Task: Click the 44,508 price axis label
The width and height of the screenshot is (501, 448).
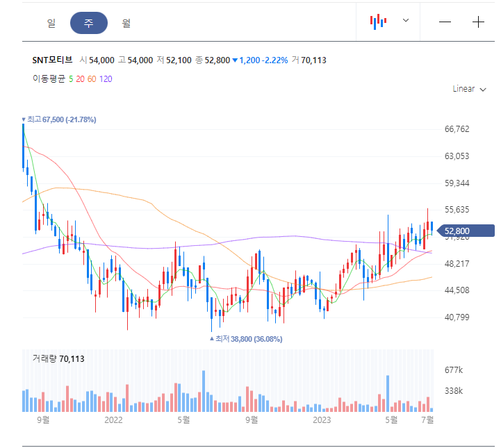Action: [x=457, y=290]
